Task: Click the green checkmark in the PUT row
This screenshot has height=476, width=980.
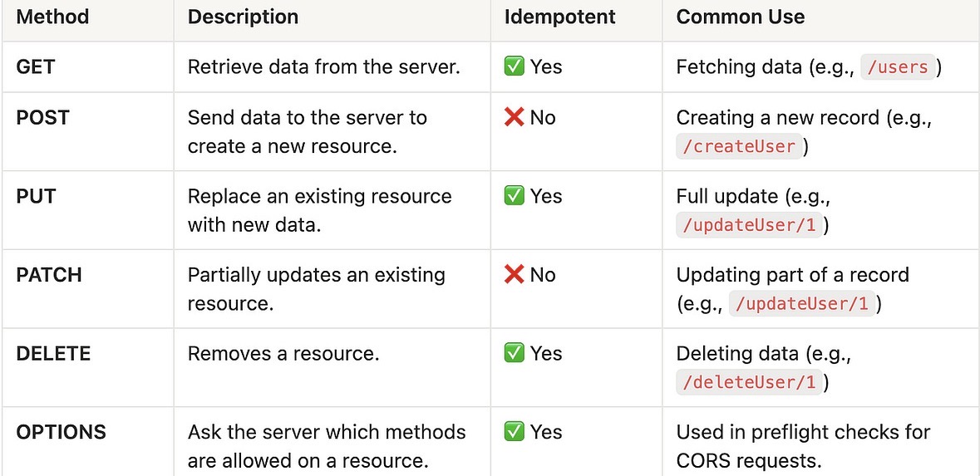Action: point(515,196)
